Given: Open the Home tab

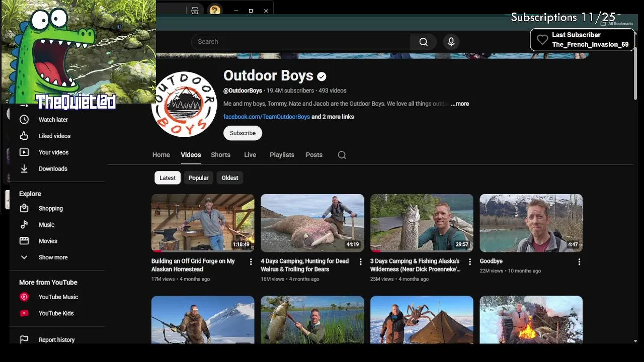Looking at the screenshot, I should tap(161, 155).
